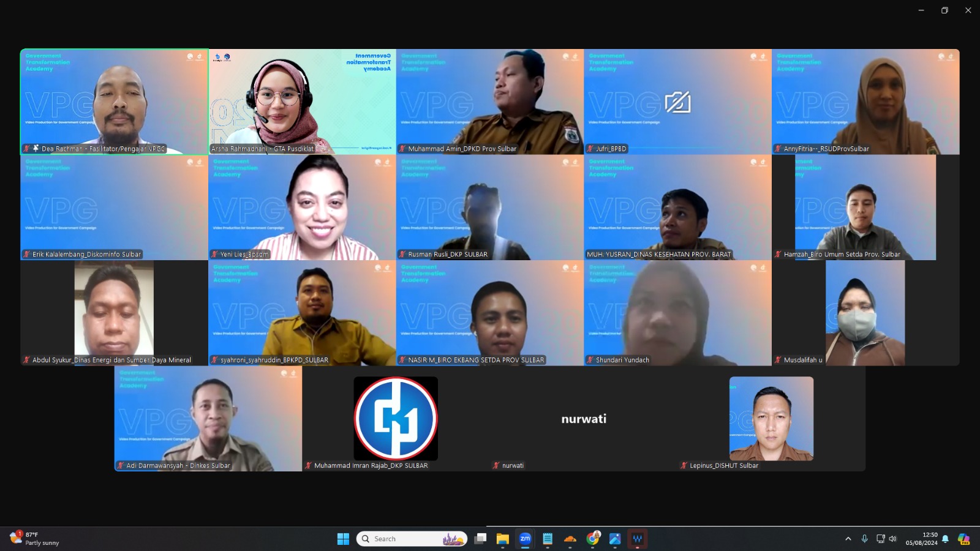Click the weather widget showing 87°F

[36, 539]
